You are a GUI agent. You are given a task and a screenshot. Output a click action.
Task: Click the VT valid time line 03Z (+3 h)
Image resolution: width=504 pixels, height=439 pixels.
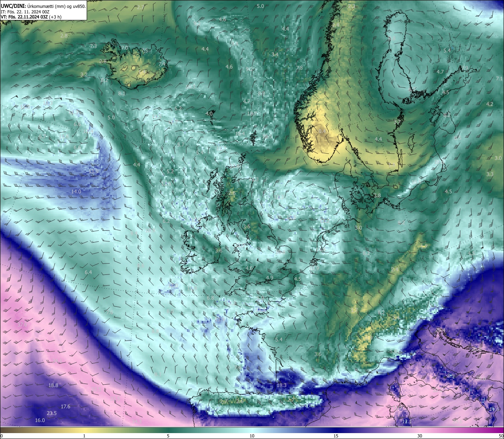pyautogui.click(x=31, y=17)
